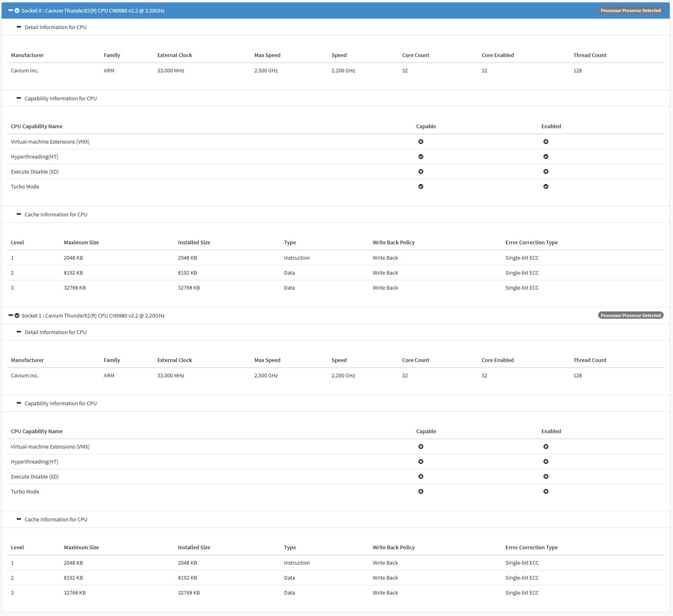
Task: Click Socket 1 External Clock 33.000 MHz value
Action: [x=171, y=376]
